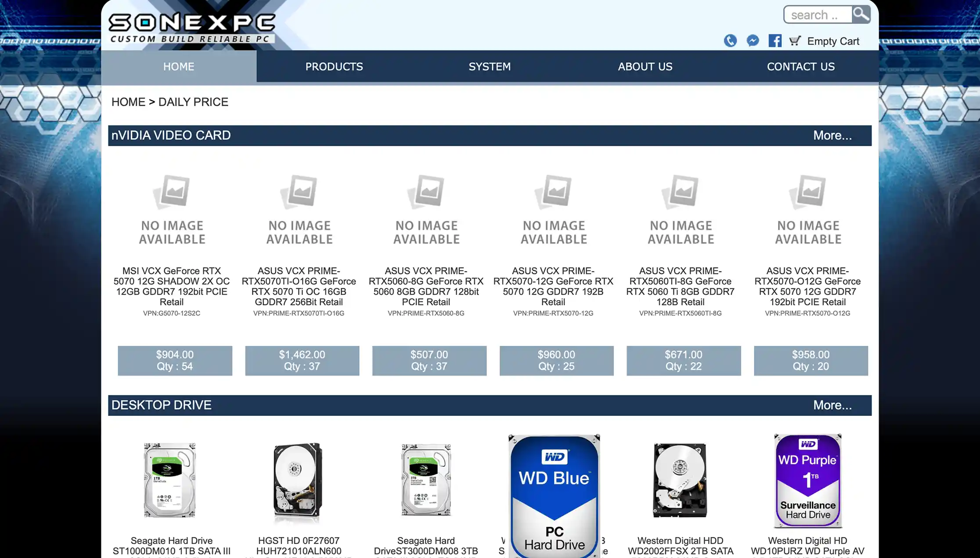Click the $960.00 price button
The height and width of the screenshot is (558, 980).
pos(556,361)
